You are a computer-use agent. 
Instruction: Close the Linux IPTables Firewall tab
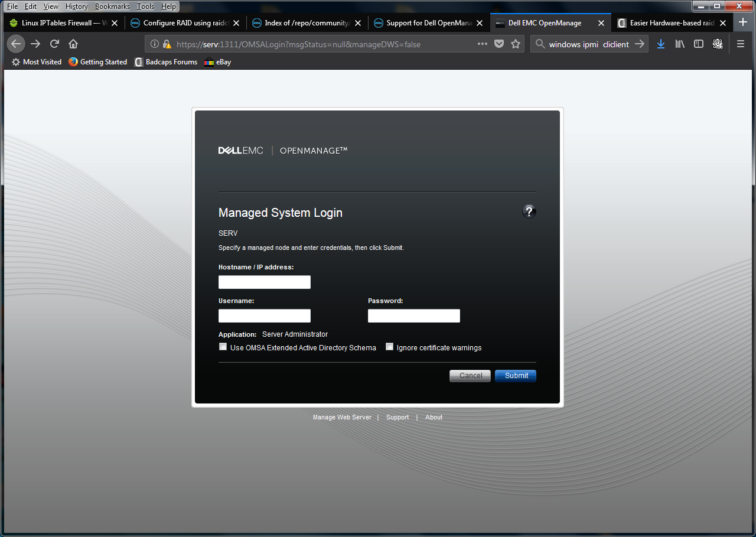click(115, 23)
